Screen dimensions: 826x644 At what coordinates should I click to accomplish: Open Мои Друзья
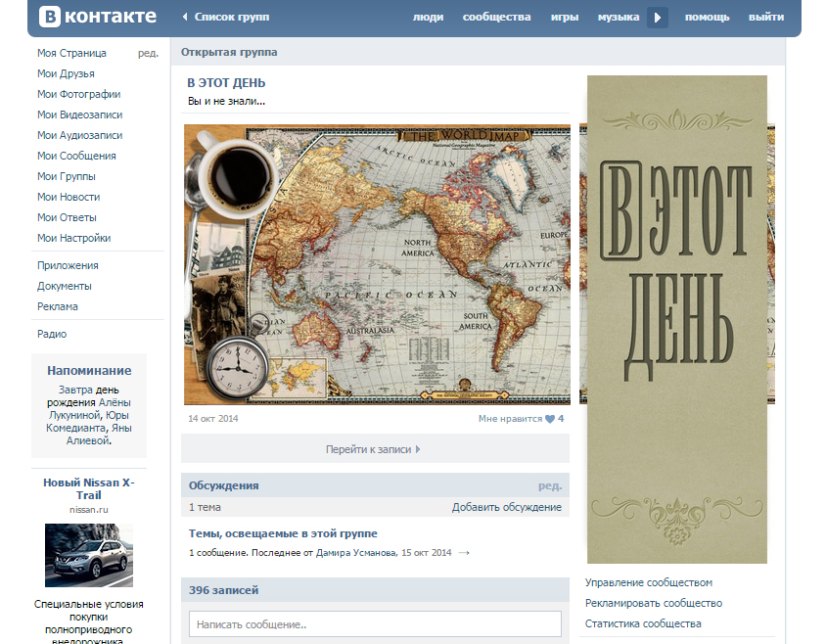click(66, 73)
